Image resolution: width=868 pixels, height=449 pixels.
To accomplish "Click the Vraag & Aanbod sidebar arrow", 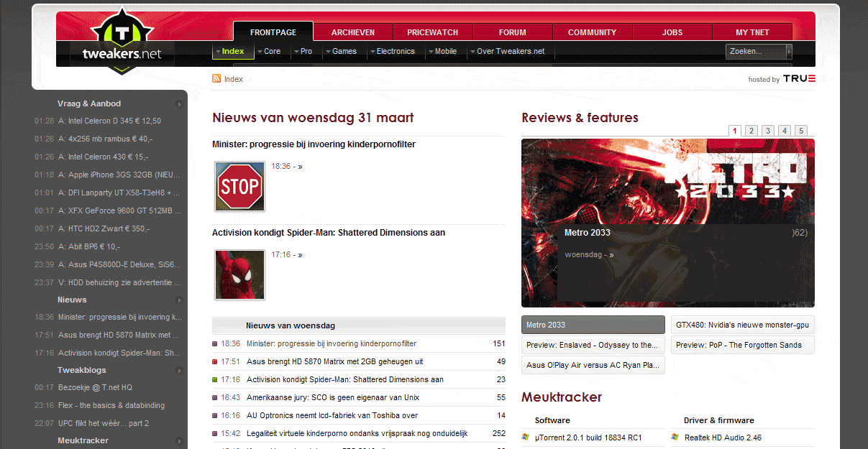I will point(179,104).
